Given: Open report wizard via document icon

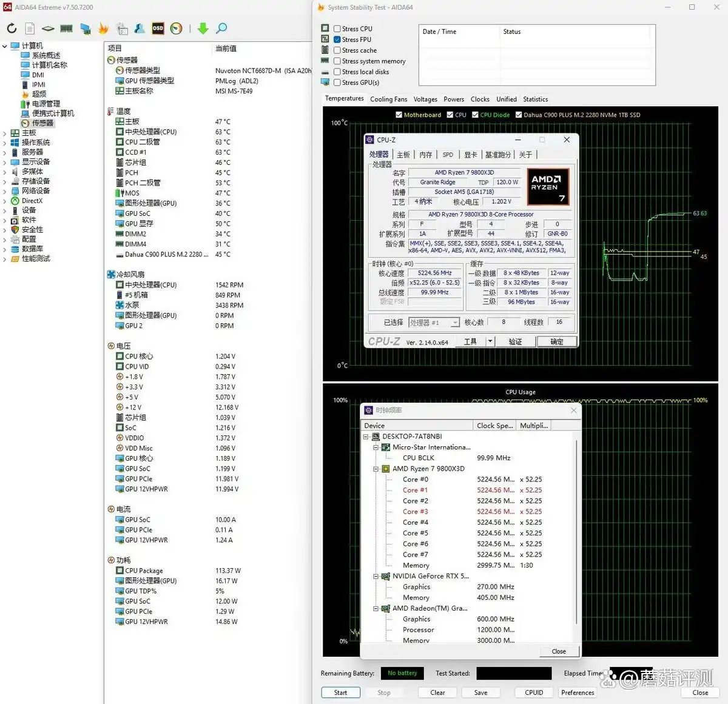Looking at the screenshot, I should tap(29, 28).
